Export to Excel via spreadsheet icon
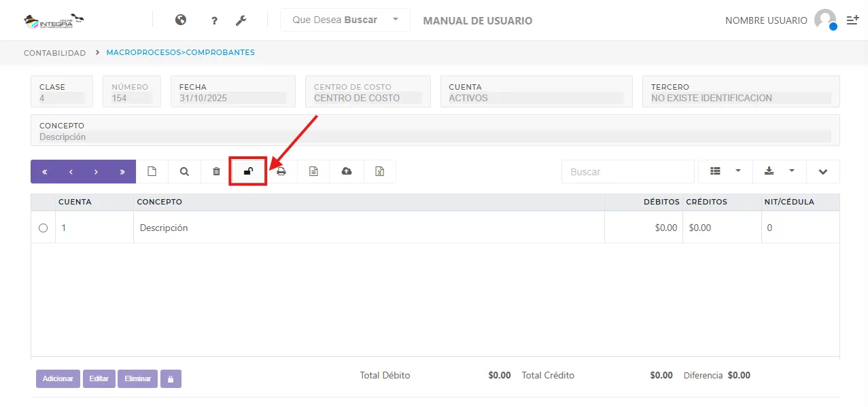Image resolution: width=868 pixels, height=407 pixels. pyautogui.click(x=379, y=171)
